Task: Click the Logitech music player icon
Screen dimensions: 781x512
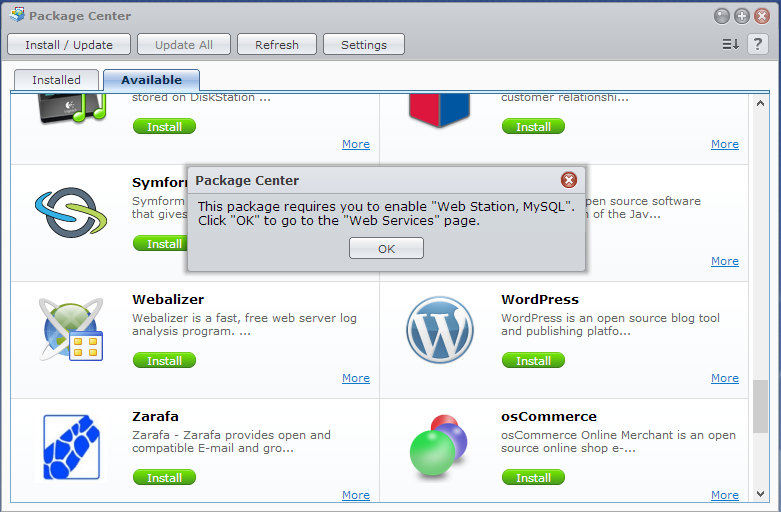Action: (73, 108)
